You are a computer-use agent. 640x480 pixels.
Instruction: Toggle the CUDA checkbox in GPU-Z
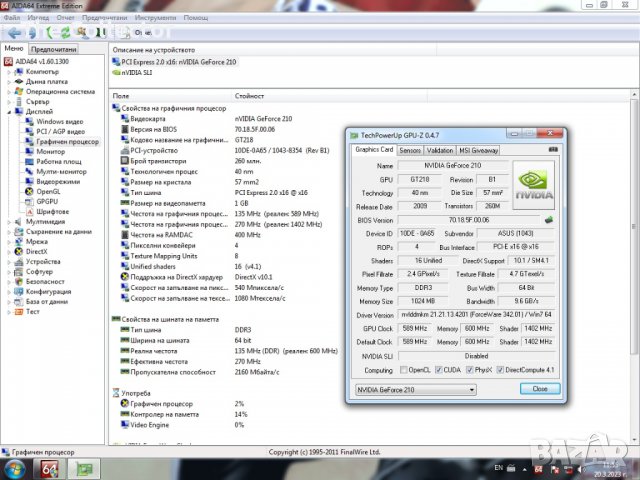tap(439, 370)
